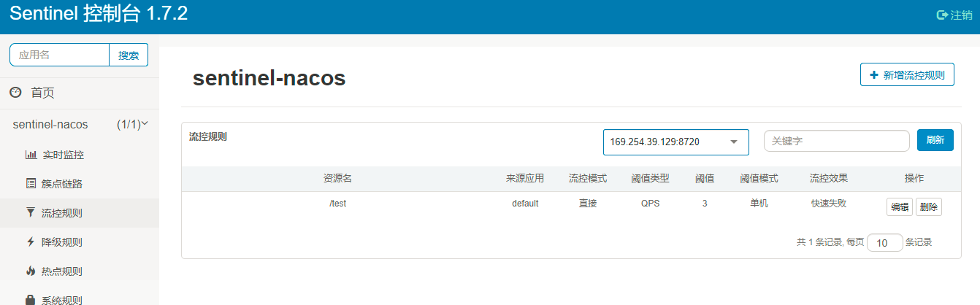The width and height of the screenshot is (980, 305).
Task: Click 新增流控规则 button
Action: click(907, 75)
